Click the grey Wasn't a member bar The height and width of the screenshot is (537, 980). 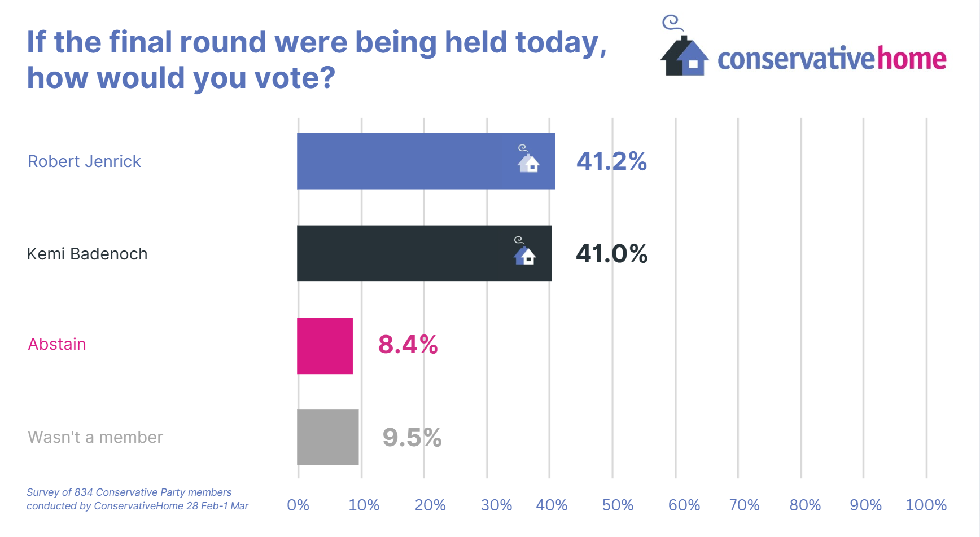[327, 437]
